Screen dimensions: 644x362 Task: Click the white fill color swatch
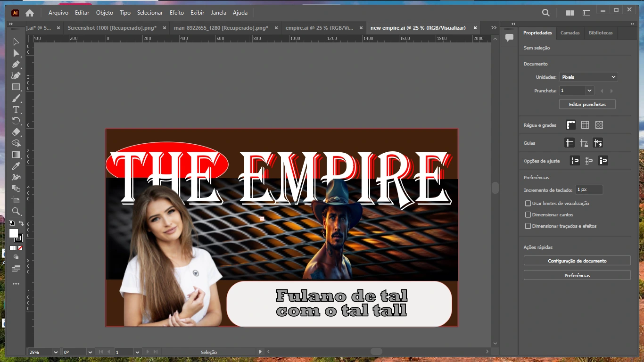(13, 233)
